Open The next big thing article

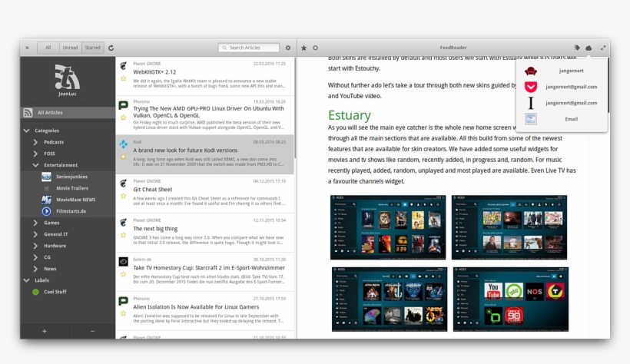point(205,233)
